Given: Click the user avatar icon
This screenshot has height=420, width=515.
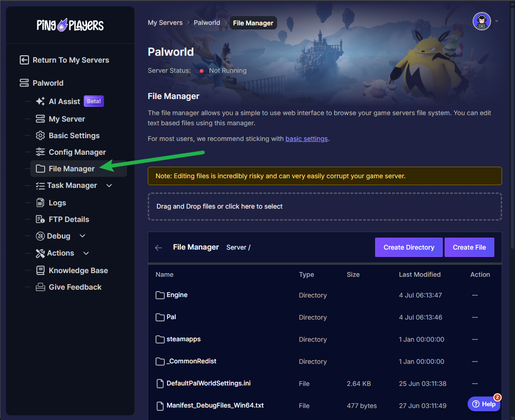Looking at the screenshot, I should click(481, 21).
